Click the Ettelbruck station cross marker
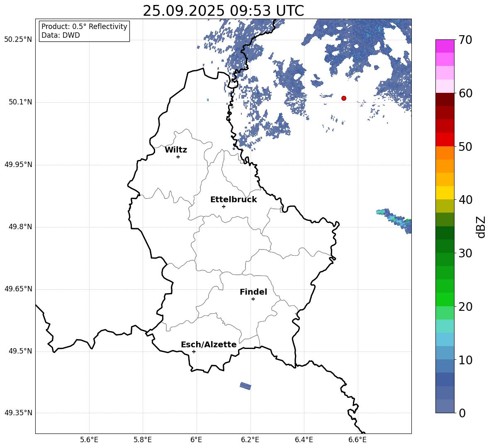Viewport: 491px width, 448px height. point(224,206)
